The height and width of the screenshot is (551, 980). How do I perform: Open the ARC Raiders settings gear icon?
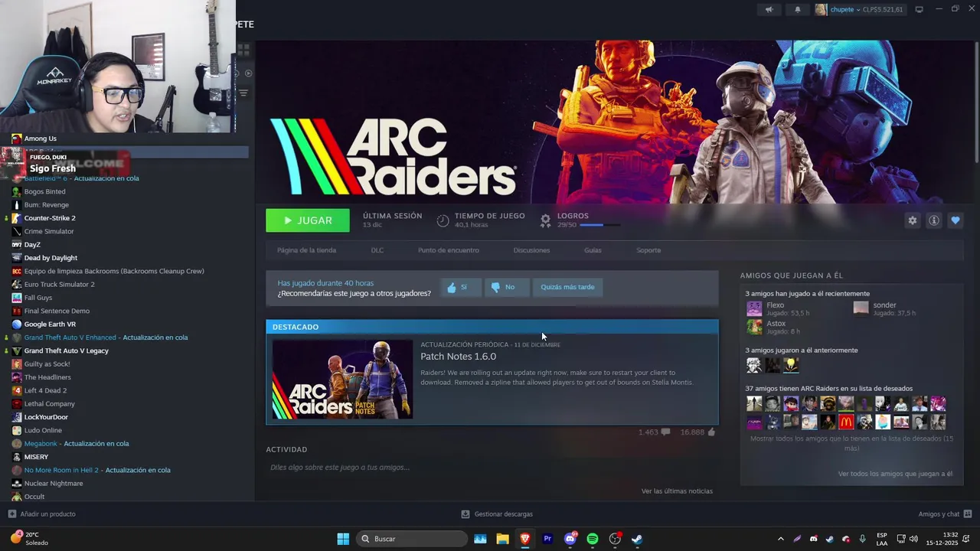coord(912,220)
